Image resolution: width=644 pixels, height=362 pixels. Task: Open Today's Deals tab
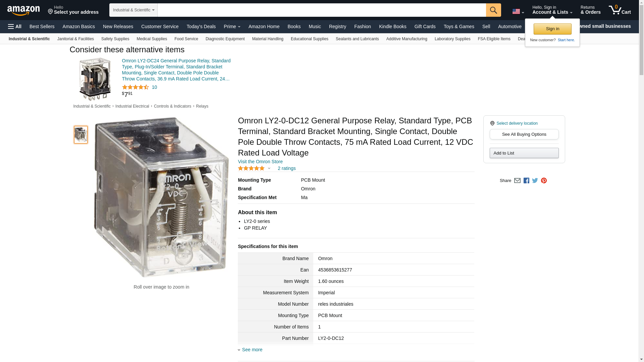coord(201,26)
